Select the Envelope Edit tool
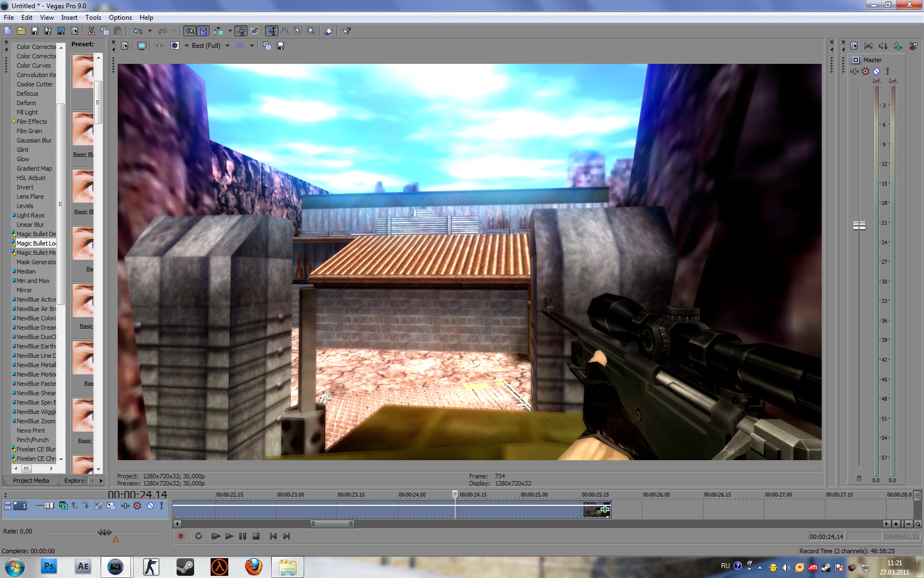 pos(285,31)
